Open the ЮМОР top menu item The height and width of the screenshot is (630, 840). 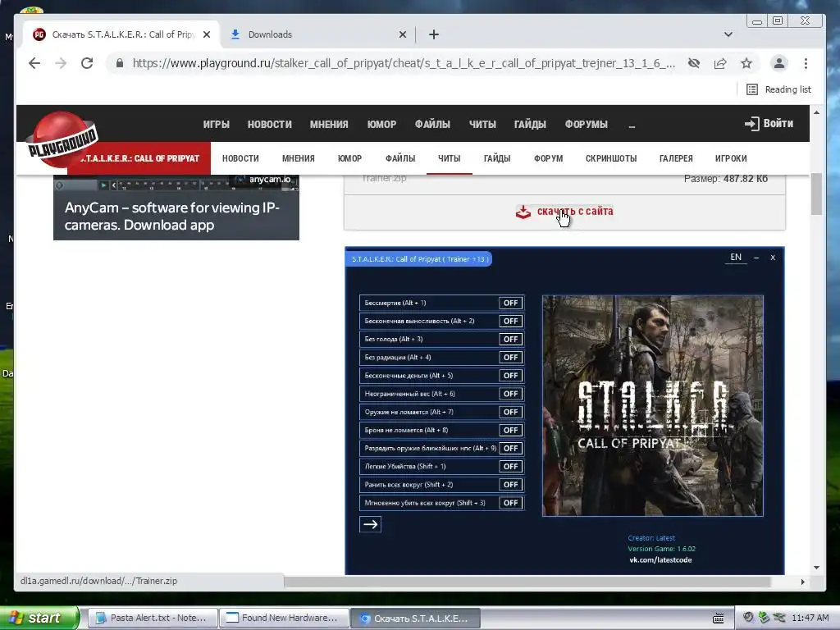pyautogui.click(x=381, y=125)
